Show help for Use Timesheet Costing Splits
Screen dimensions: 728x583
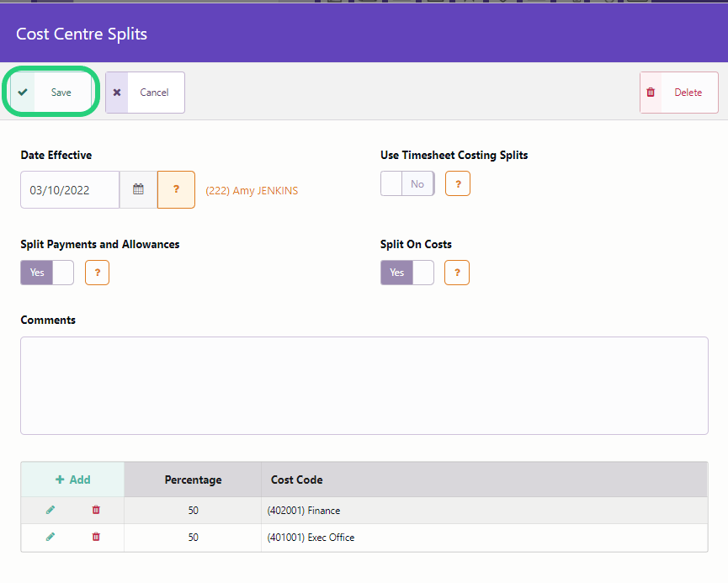coord(458,183)
